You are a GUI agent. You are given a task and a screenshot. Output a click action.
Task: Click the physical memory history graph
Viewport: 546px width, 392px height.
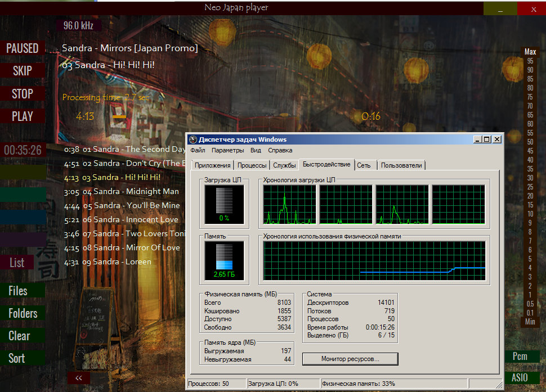click(374, 261)
